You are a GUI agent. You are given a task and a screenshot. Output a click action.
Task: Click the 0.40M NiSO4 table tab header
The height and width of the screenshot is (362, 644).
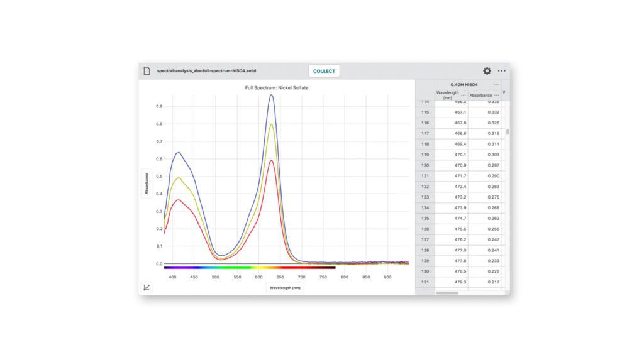click(x=465, y=83)
